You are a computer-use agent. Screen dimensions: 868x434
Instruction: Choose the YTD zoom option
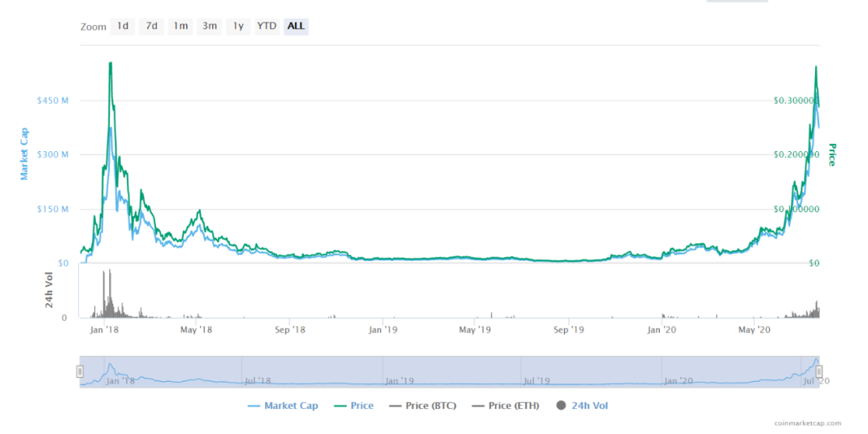pyautogui.click(x=267, y=26)
